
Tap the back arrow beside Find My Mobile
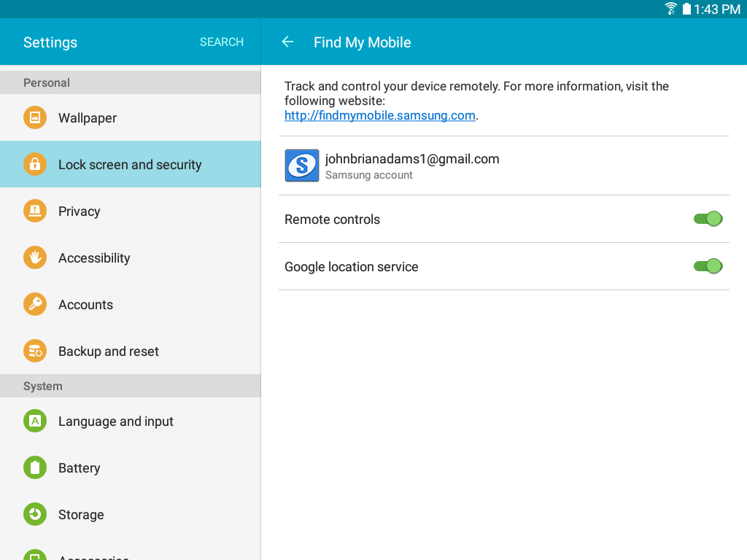pos(287,42)
